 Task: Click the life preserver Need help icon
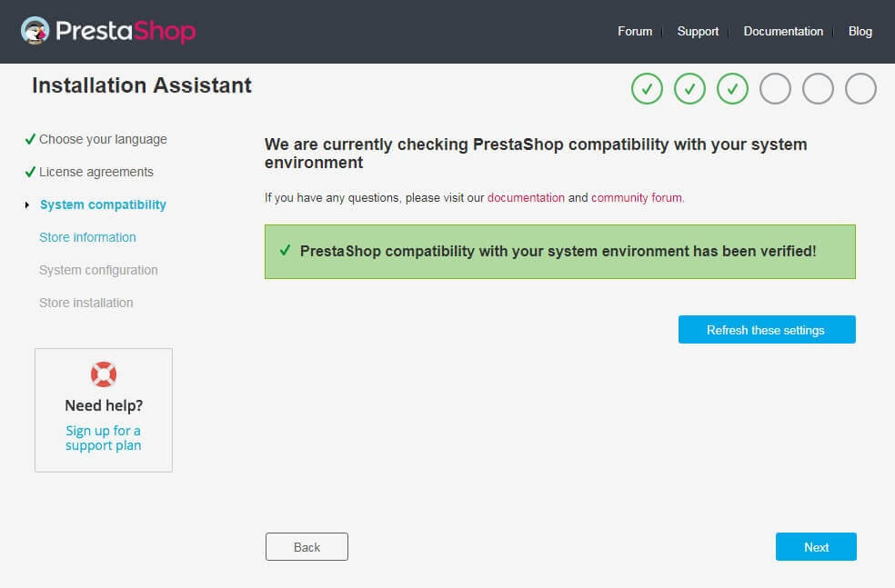(103, 374)
